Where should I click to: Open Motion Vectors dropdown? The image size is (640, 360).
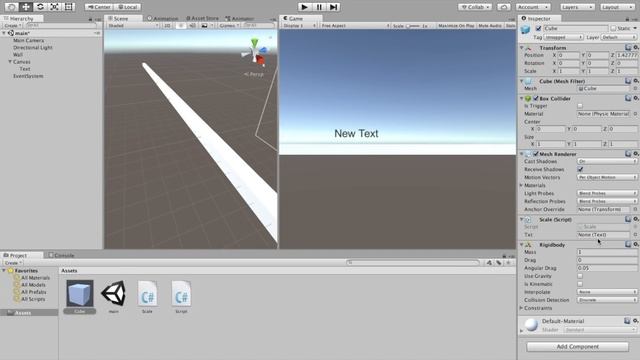(607, 178)
